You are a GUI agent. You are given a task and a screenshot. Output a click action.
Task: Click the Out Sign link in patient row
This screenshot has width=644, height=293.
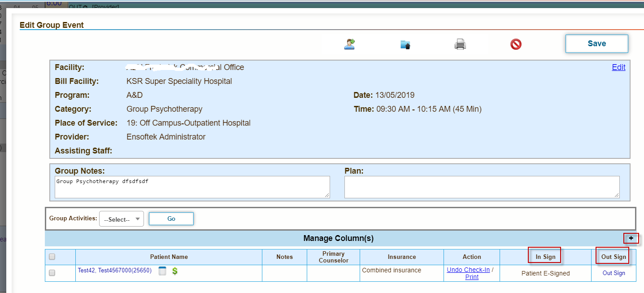coord(614,273)
